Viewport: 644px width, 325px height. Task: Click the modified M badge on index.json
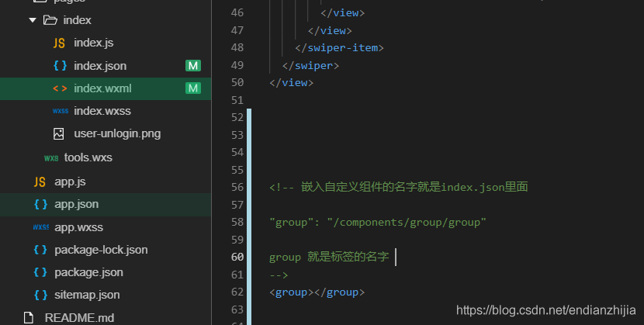pos(193,66)
